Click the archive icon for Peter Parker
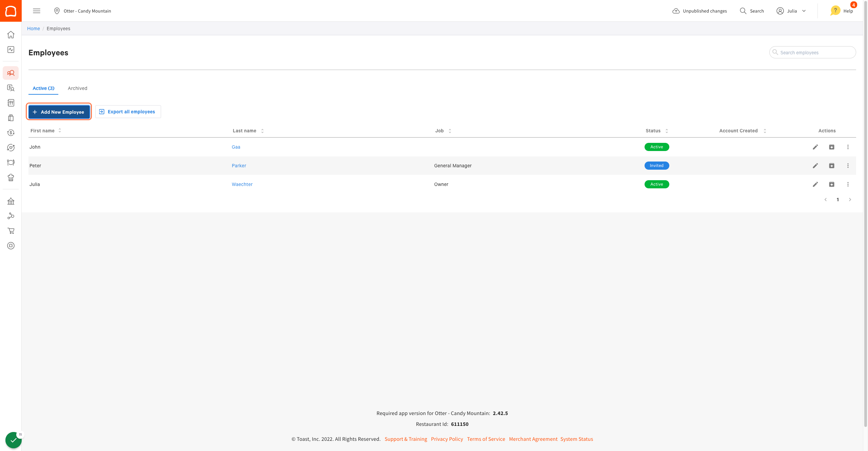 831,166
